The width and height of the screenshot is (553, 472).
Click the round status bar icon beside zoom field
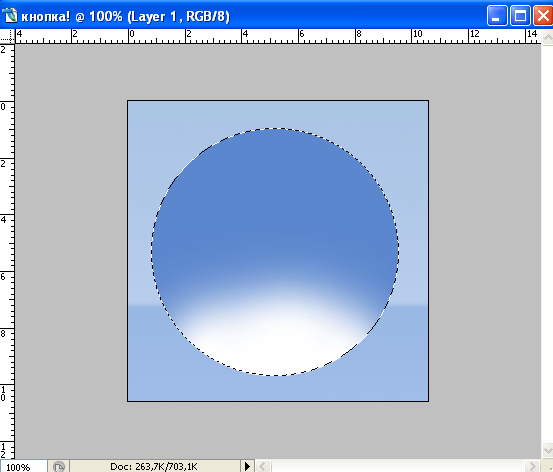coord(59,466)
